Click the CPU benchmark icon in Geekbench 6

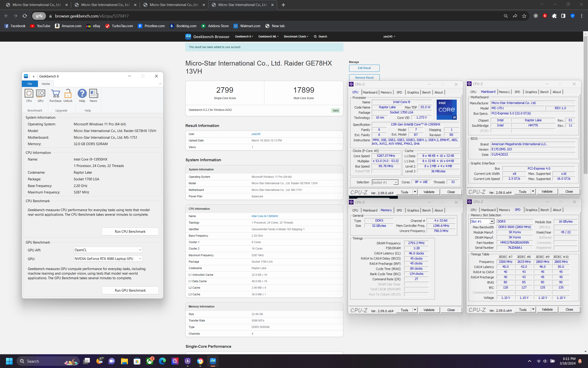pos(29,95)
